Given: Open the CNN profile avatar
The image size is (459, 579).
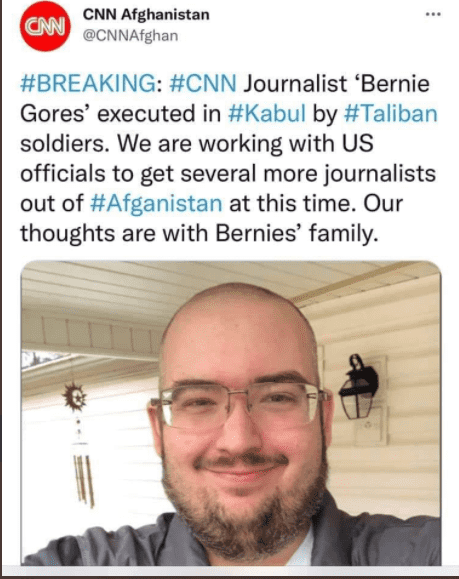Looking at the screenshot, I should [45, 26].
